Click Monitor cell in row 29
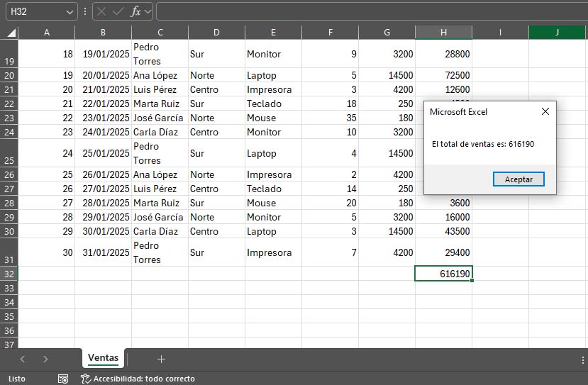Image resolution: width=588 pixels, height=385 pixels. pyautogui.click(x=273, y=217)
